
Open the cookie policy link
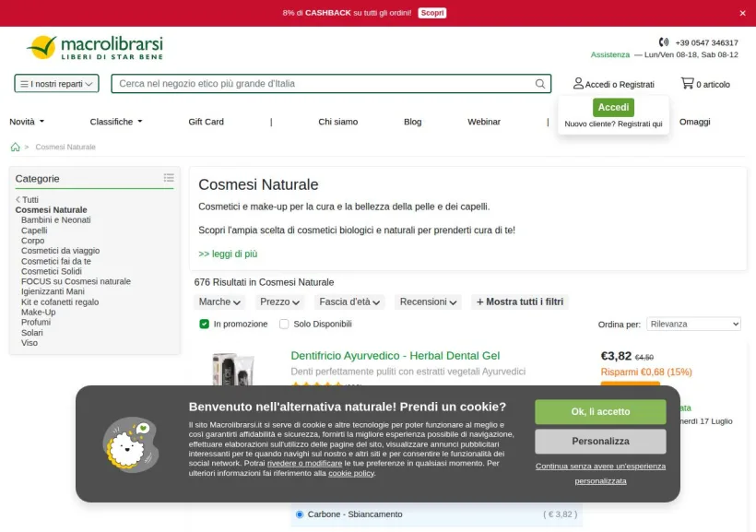[351, 473]
